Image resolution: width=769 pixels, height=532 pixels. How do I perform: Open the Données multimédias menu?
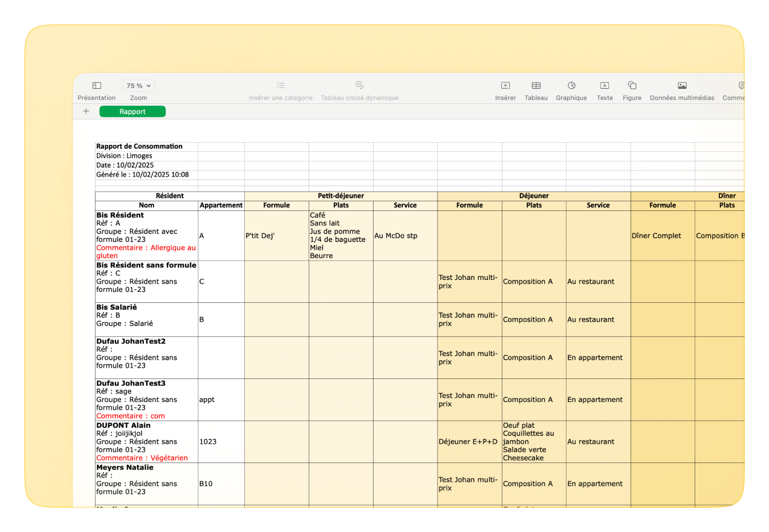pyautogui.click(x=682, y=86)
